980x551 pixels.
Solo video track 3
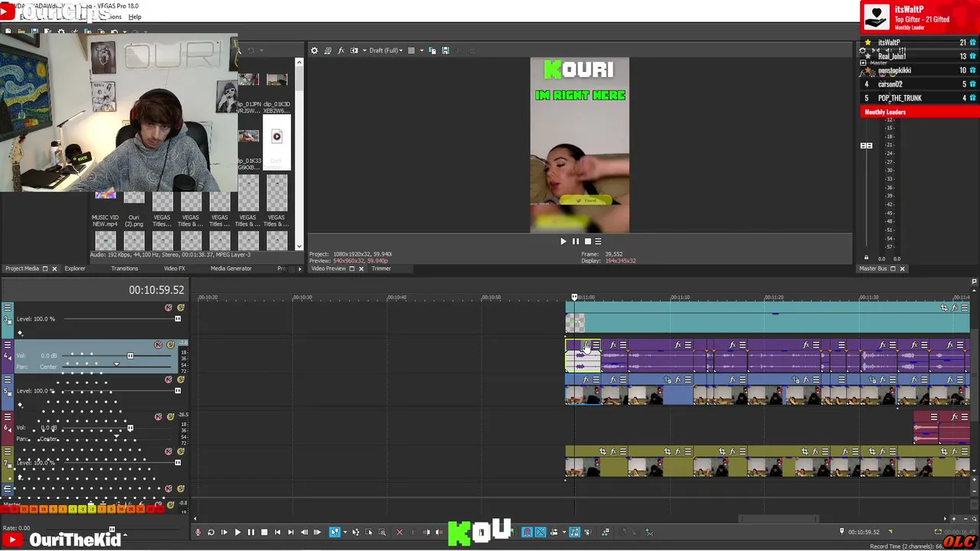181,308
